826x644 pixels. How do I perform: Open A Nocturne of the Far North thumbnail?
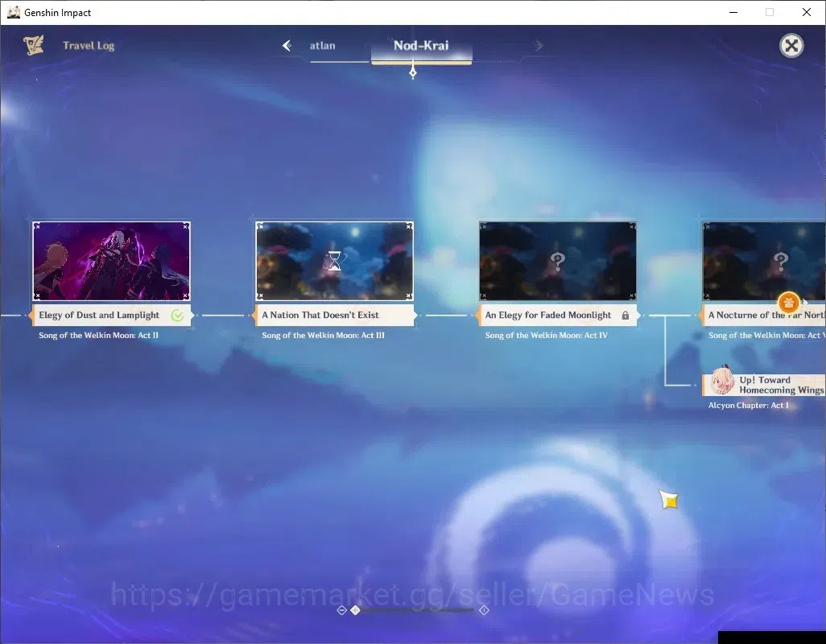(x=764, y=261)
